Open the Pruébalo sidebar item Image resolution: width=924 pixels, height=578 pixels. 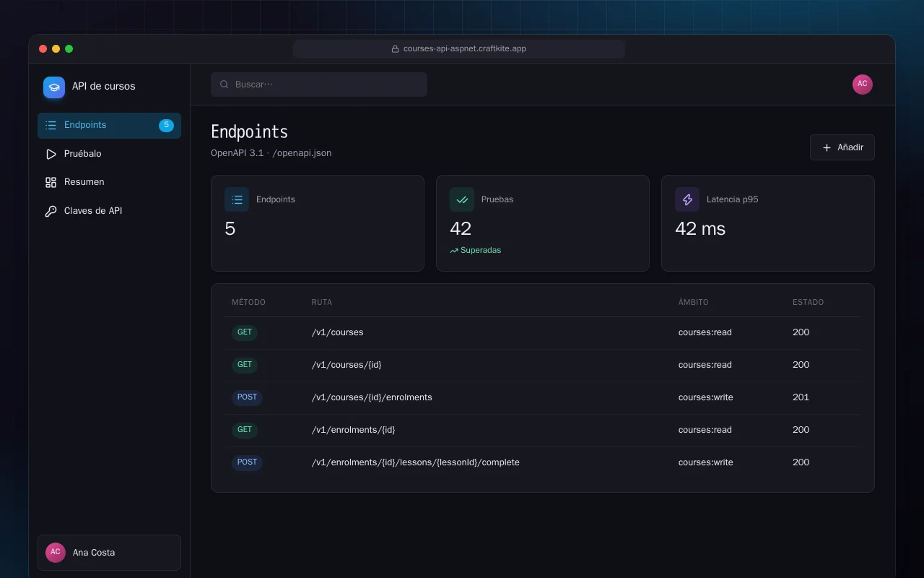pyautogui.click(x=109, y=154)
